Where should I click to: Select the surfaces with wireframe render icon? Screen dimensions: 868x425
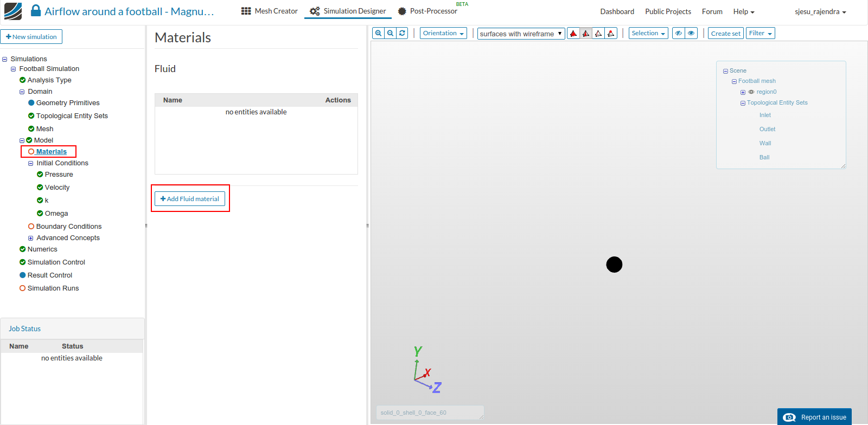pyautogui.click(x=586, y=33)
